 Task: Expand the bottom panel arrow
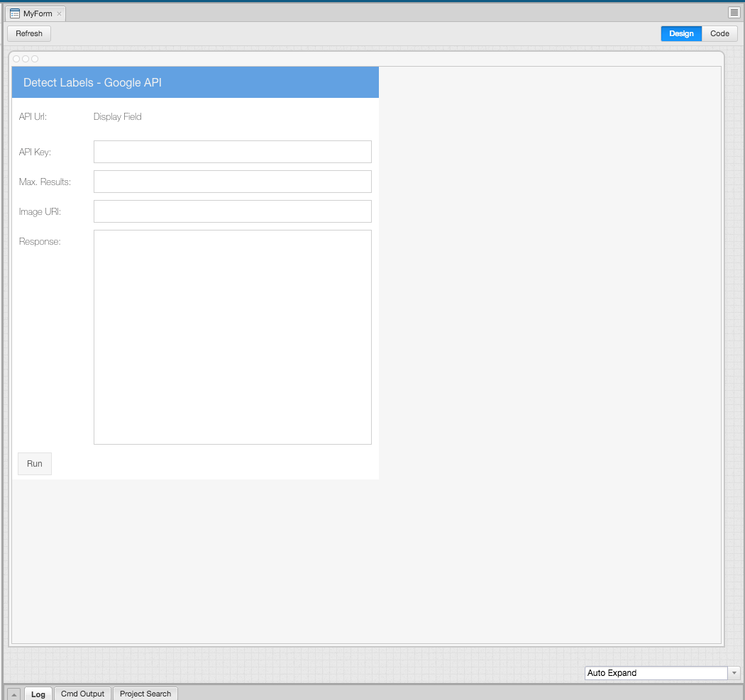point(13,694)
